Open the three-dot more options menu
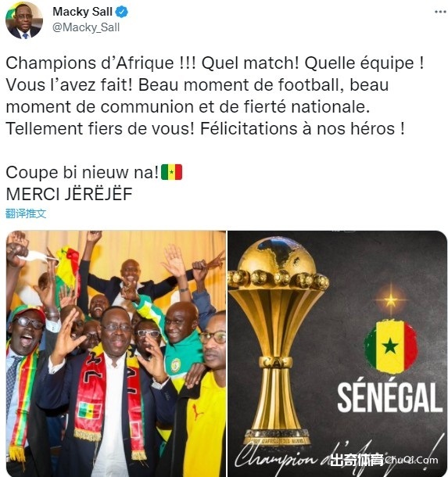 coord(439,12)
